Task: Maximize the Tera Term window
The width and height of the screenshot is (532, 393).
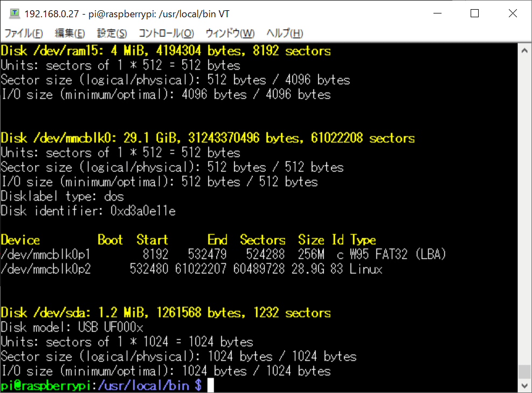Action: pyautogui.click(x=475, y=13)
